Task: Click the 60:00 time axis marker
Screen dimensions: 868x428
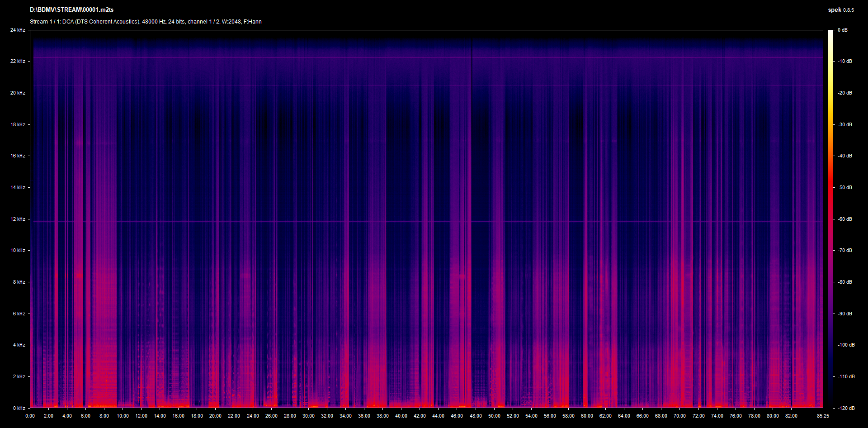Action: tap(587, 416)
